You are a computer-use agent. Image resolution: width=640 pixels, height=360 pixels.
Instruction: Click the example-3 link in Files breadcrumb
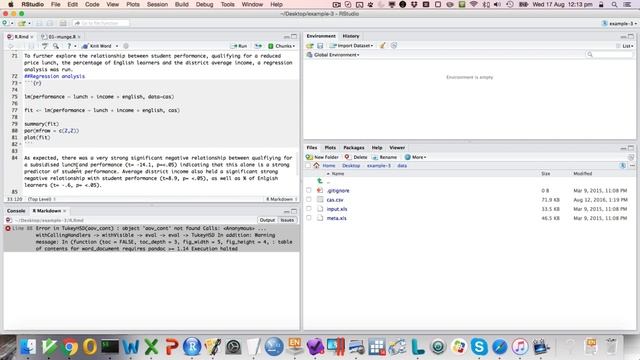(379, 166)
